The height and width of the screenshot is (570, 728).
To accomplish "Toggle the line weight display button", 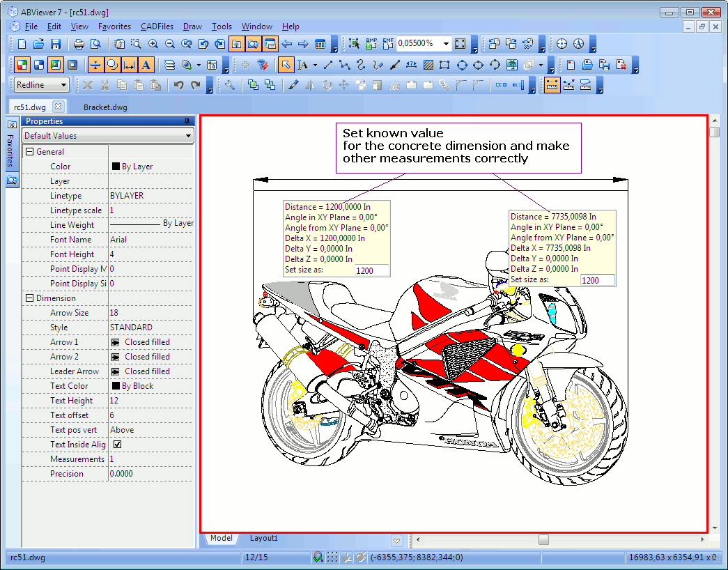I will 95,65.
